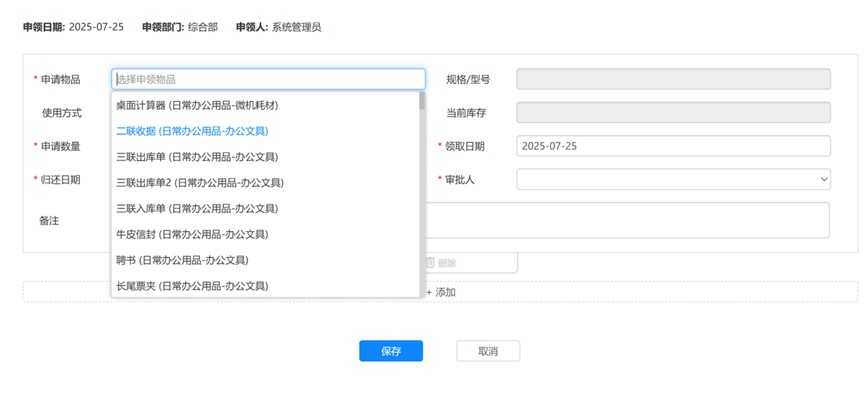Screen dimensions: 864x412
Task: Choose the 三联出库单 option
Action: 196,157
